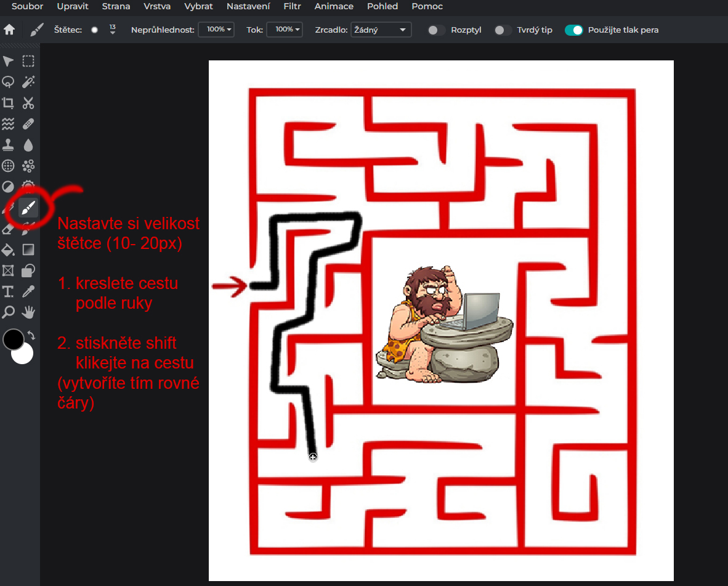Image resolution: width=728 pixels, height=586 pixels.
Task: Select the color Picker eyedropper tool
Action: coord(28,291)
